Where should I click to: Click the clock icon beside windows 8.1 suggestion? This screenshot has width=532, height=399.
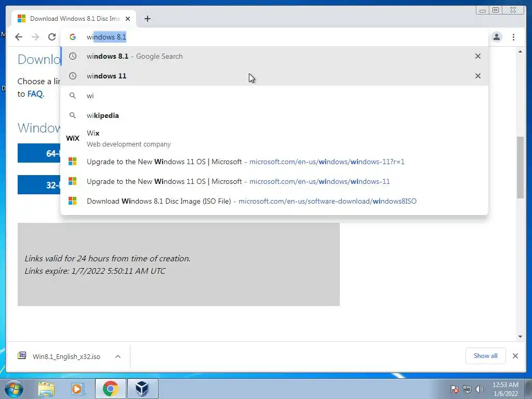click(x=73, y=56)
